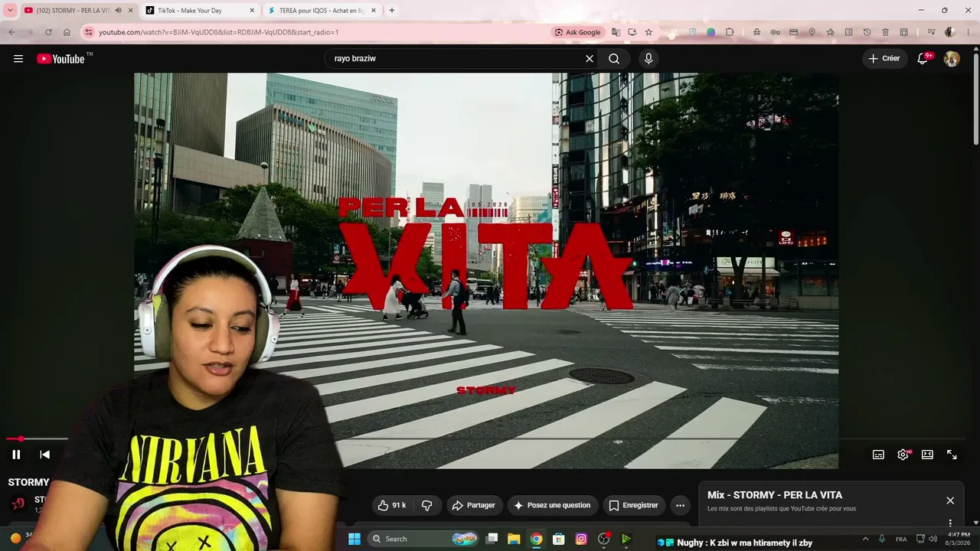Show hidden system tray icons
This screenshot has width=980, height=551.
[x=866, y=539]
